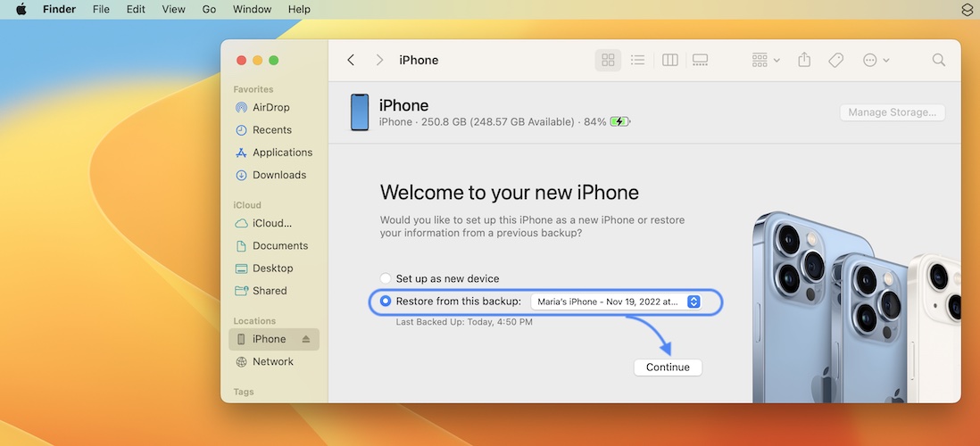
Task: Open the More actions ellipsis menu
Action: [876, 60]
